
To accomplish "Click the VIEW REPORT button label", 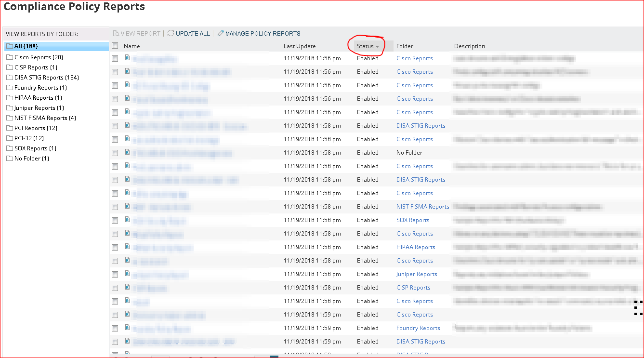I will coord(141,33).
